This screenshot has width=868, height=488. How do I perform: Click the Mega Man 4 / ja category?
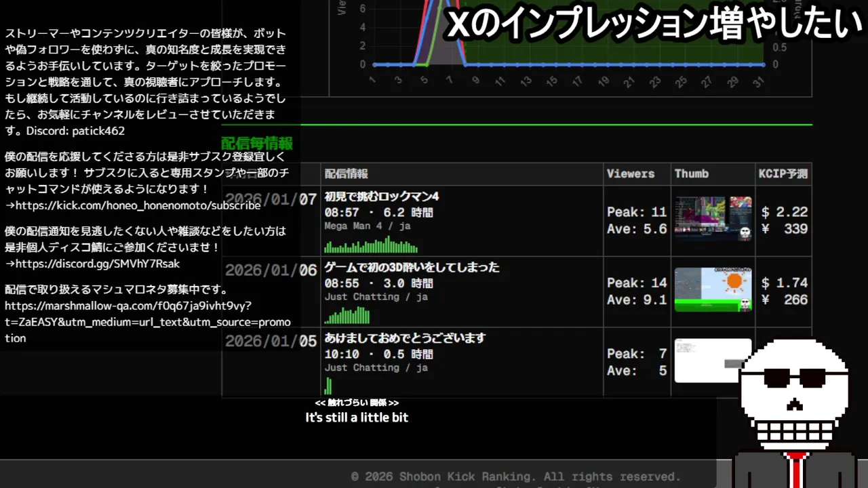pyautogui.click(x=368, y=226)
